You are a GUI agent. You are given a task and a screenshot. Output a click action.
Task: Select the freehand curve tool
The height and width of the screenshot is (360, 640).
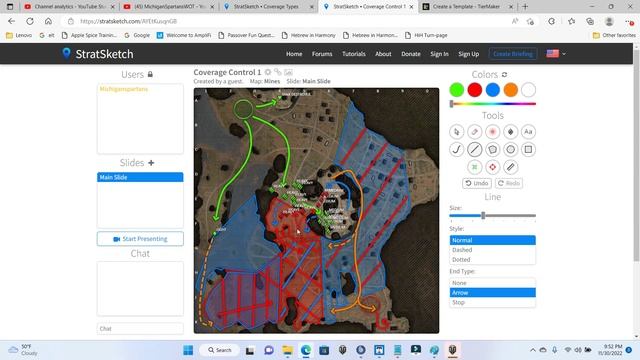[x=456, y=149]
